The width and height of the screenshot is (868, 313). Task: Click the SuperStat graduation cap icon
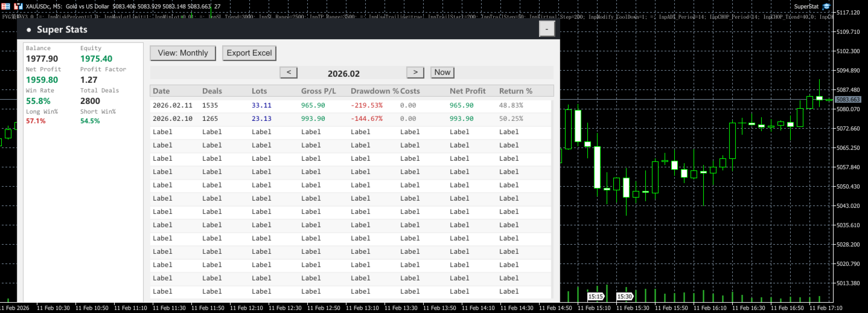(x=826, y=6)
